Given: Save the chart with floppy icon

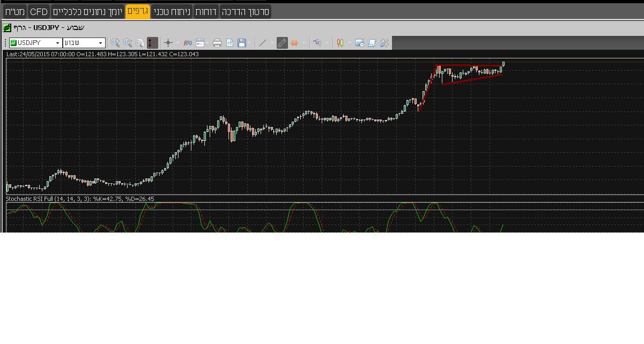Looking at the screenshot, I should (x=242, y=43).
